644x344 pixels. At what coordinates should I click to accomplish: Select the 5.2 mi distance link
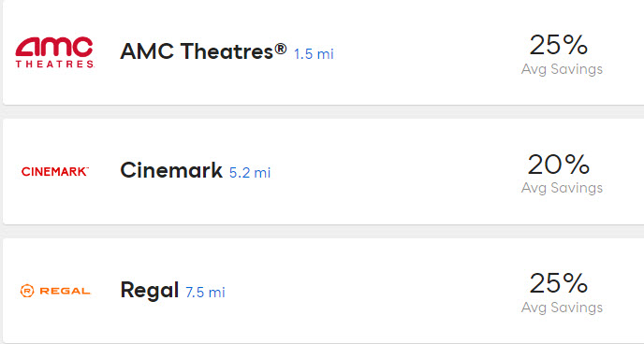[250, 173]
